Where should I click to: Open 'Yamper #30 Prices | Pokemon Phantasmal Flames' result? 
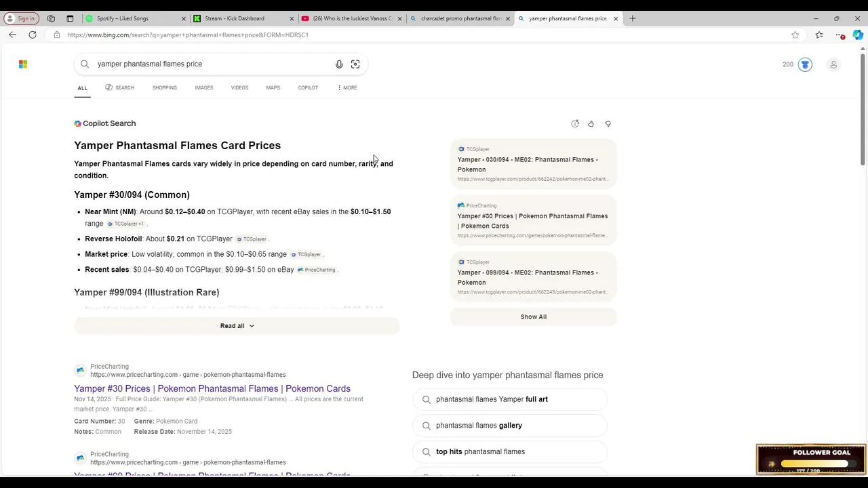(x=212, y=388)
